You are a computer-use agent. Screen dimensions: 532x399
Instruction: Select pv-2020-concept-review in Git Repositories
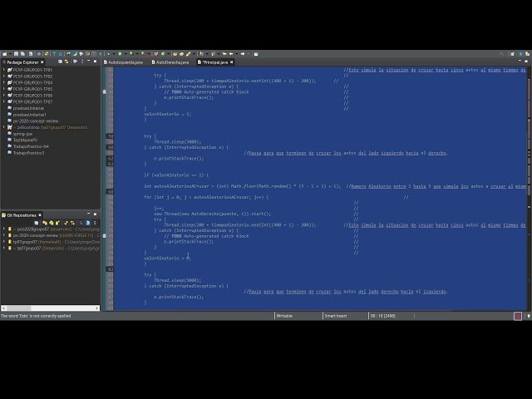(36, 235)
